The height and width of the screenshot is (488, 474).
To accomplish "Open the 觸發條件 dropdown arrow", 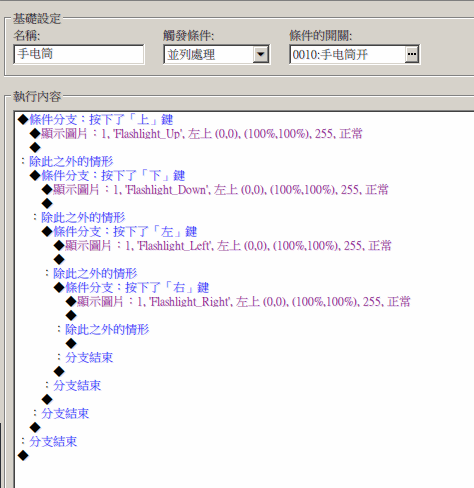I will 261,54.
